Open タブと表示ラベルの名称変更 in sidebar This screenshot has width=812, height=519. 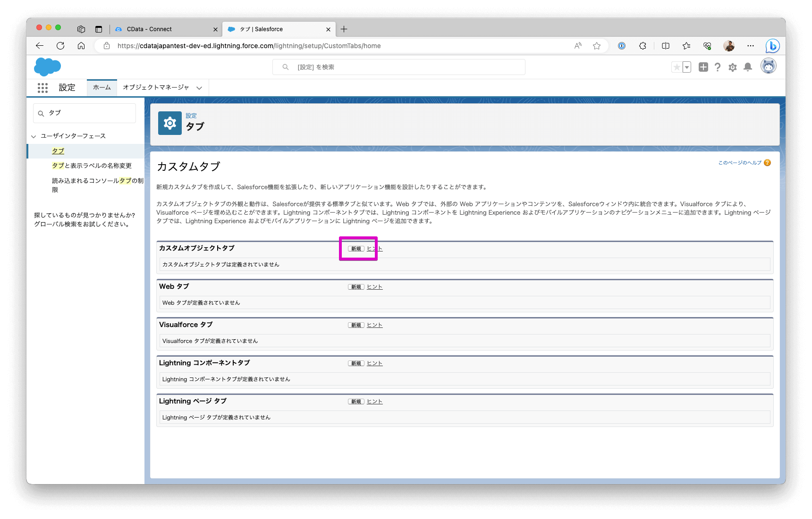click(92, 166)
